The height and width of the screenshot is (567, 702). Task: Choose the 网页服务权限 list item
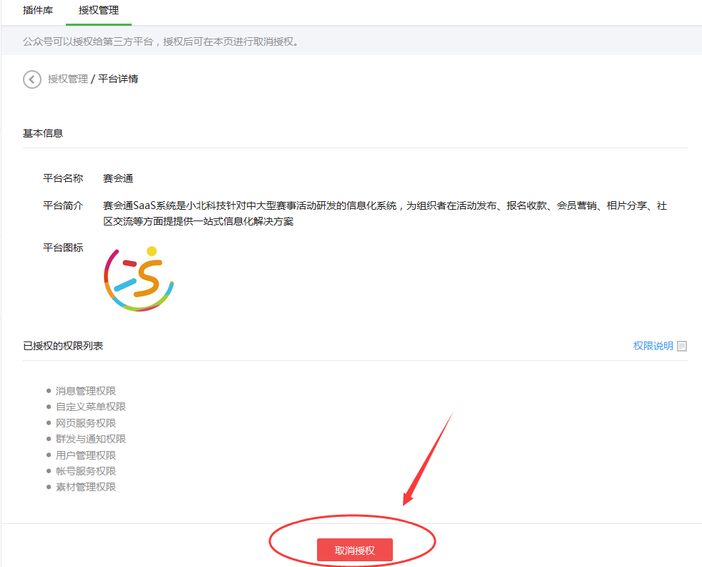pyautogui.click(x=86, y=423)
